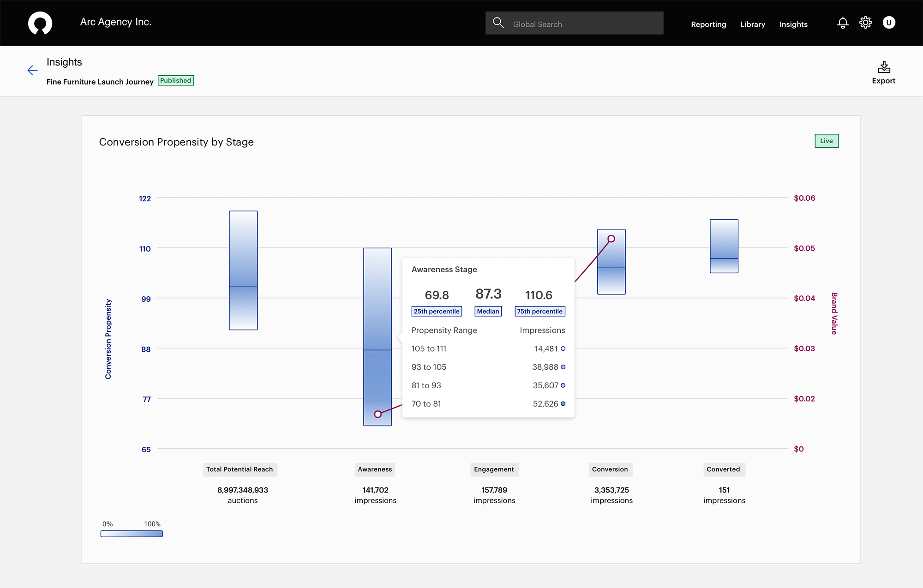Open the notifications bell
Image resolution: width=923 pixels, height=588 pixels.
pyautogui.click(x=843, y=23)
